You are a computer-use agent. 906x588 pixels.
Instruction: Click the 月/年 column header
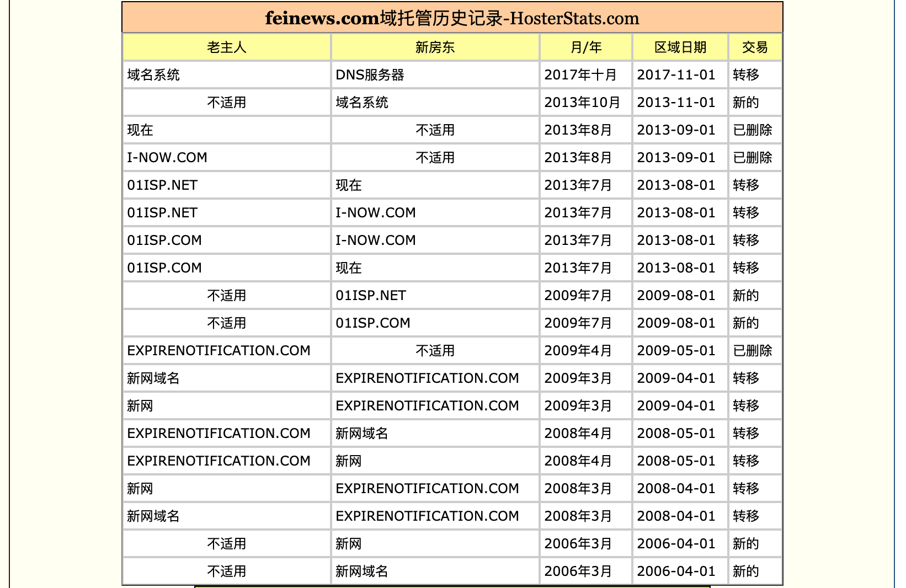(x=585, y=47)
